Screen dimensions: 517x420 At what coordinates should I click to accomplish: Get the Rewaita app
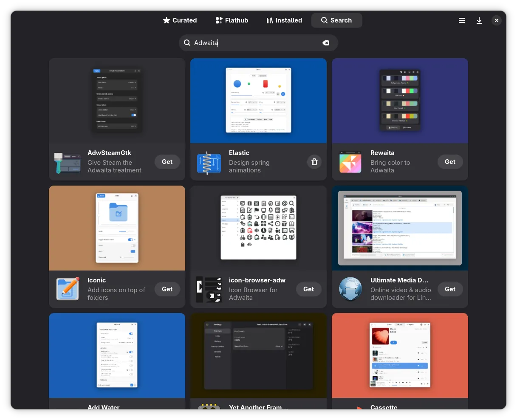(450, 162)
